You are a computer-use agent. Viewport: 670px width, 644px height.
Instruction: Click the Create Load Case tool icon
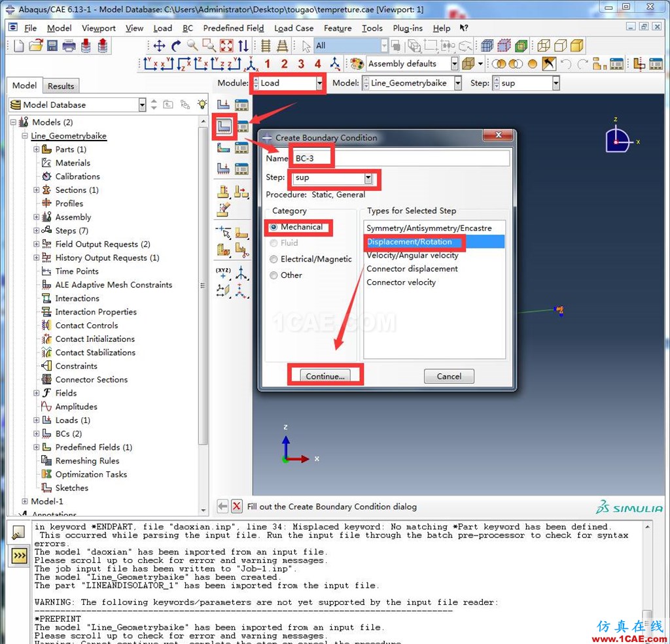(x=223, y=169)
